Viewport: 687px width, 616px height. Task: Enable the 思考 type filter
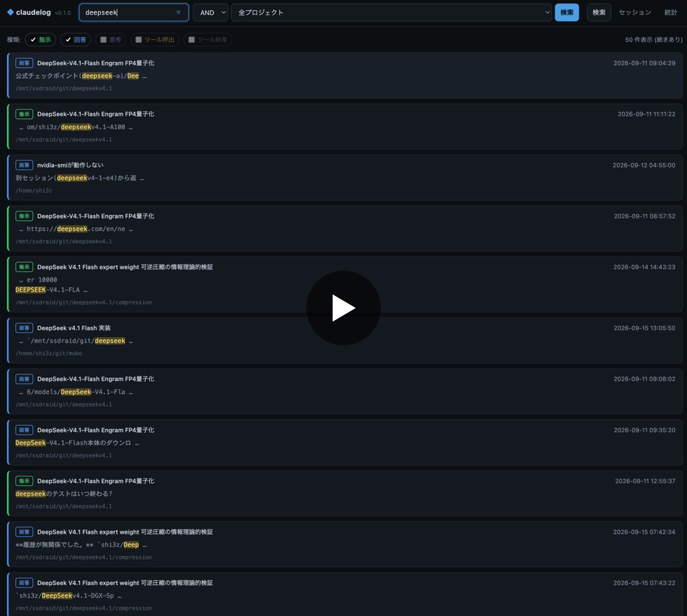110,40
